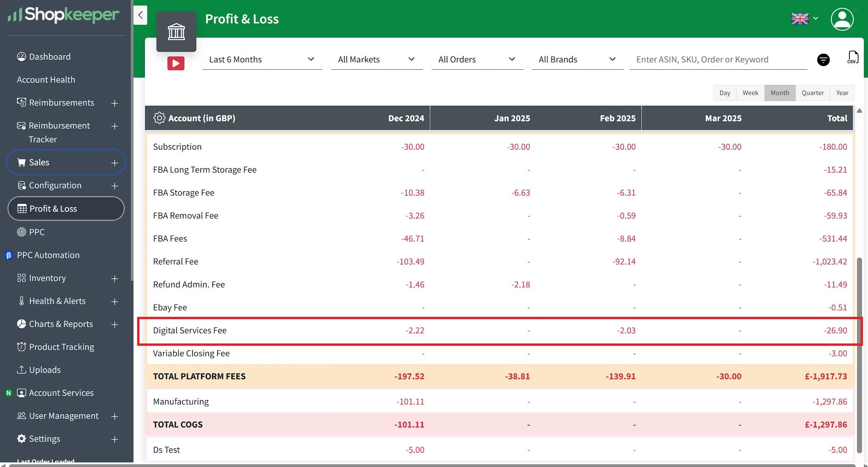Open Product Tracking item
This screenshot has width=868, height=467.
[x=56, y=347]
